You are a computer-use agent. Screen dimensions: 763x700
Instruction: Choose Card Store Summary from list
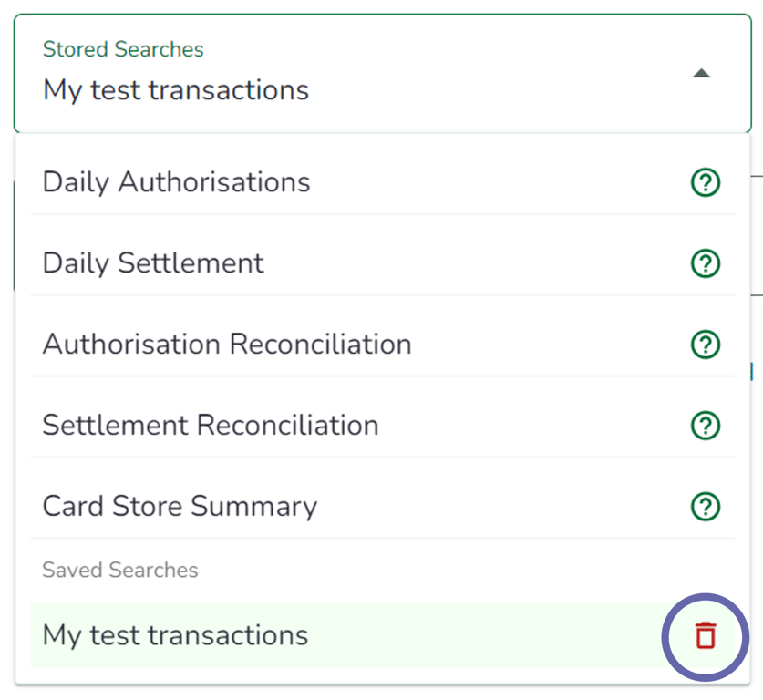[x=180, y=507]
